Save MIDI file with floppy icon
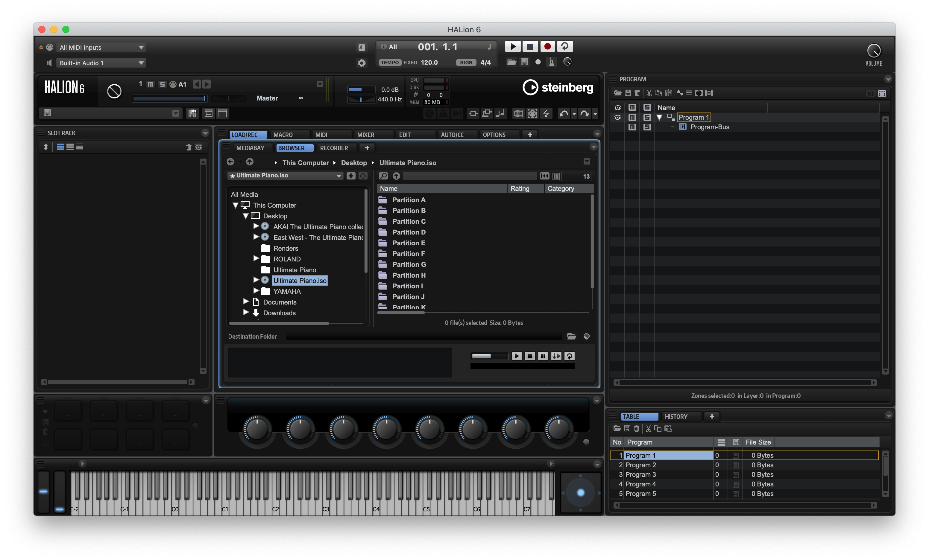This screenshot has width=929, height=560. (524, 62)
